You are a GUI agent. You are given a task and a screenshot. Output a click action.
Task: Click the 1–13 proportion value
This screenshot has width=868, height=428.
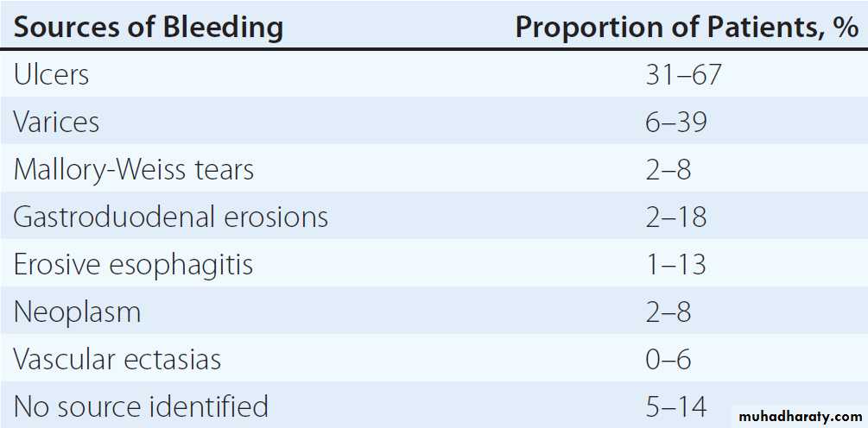[x=675, y=264]
